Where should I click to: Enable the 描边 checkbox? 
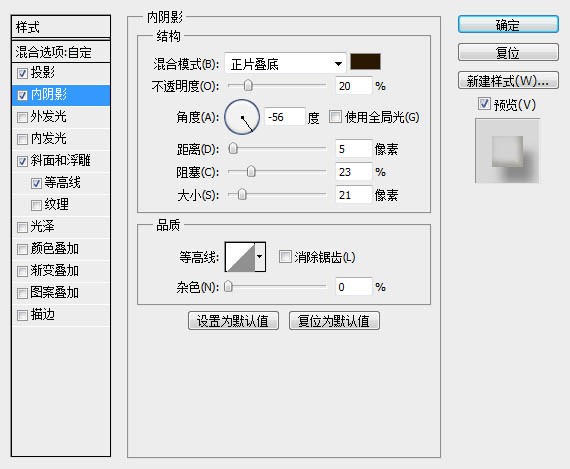[x=22, y=315]
